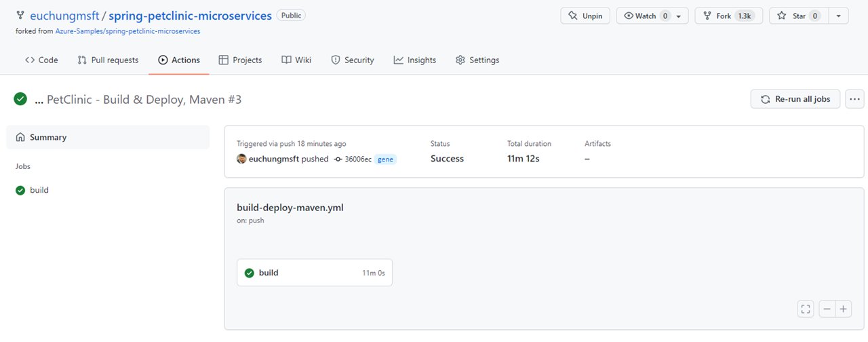Image resolution: width=868 pixels, height=342 pixels.
Task: Click the Fork count 1.3k badge
Action: [x=745, y=16]
